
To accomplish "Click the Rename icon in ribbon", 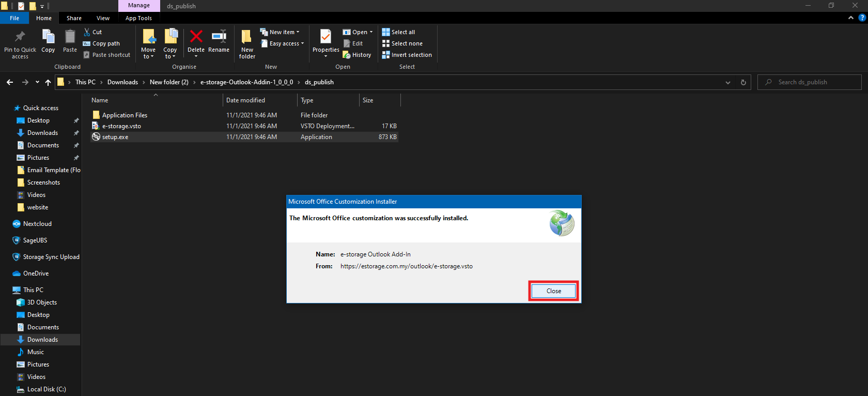I will (x=219, y=37).
